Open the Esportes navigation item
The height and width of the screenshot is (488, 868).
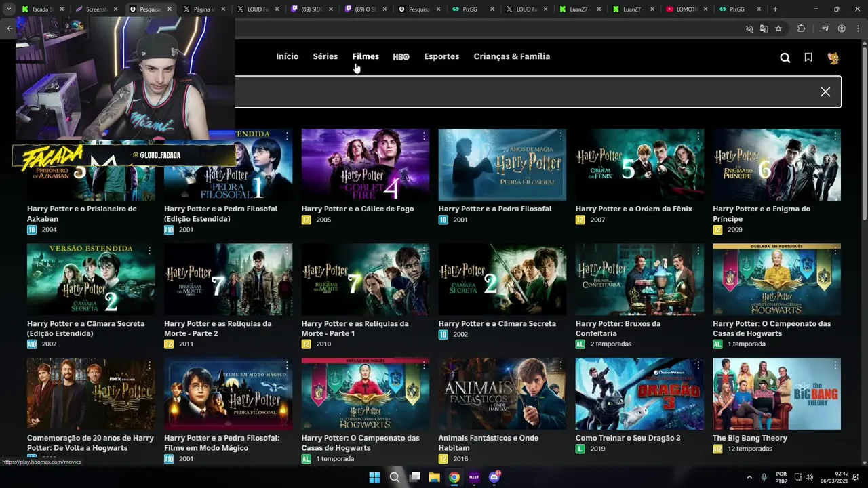(x=441, y=56)
